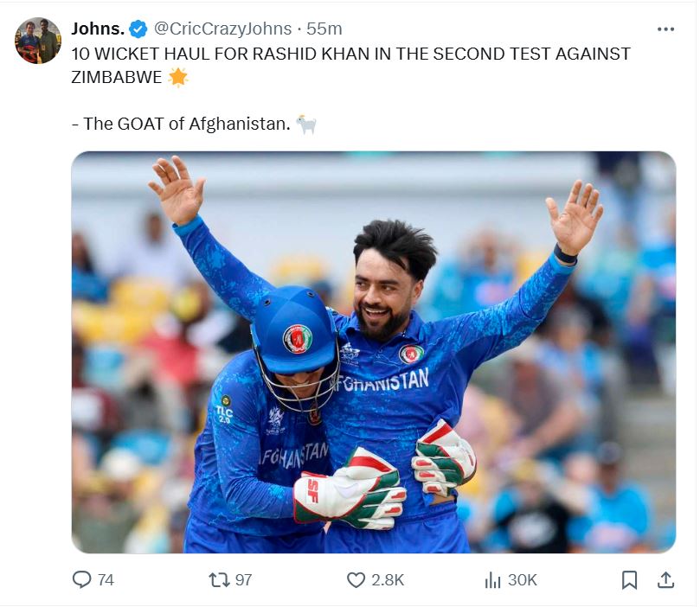Click the blue verified badge
This screenshot has height=607, width=700.
tap(138, 29)
